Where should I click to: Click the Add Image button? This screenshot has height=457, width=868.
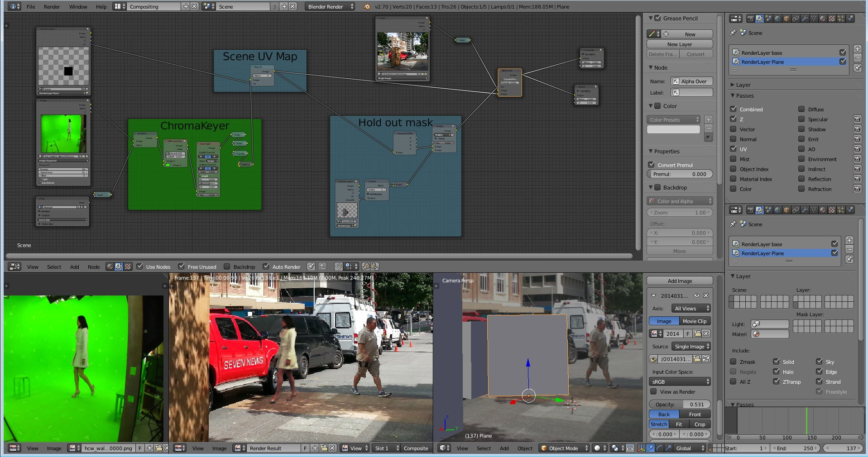point(680,281)
